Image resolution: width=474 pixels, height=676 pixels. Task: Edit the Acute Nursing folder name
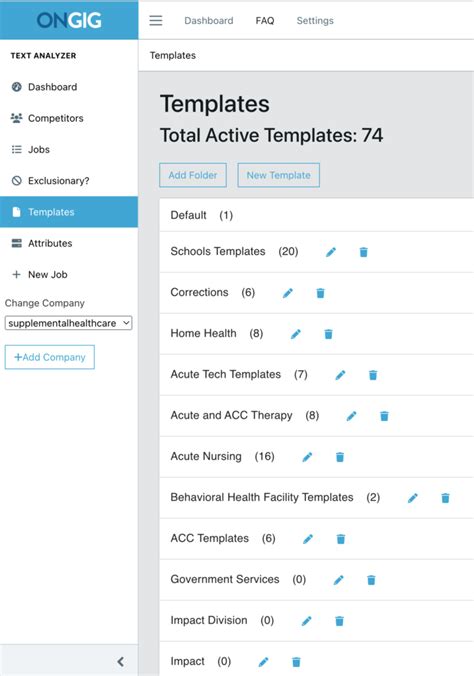tap(307, 457)
